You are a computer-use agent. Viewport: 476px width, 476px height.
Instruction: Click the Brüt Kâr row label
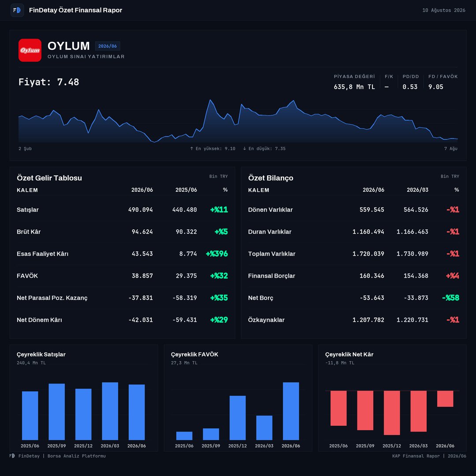(x=29, y=232)
